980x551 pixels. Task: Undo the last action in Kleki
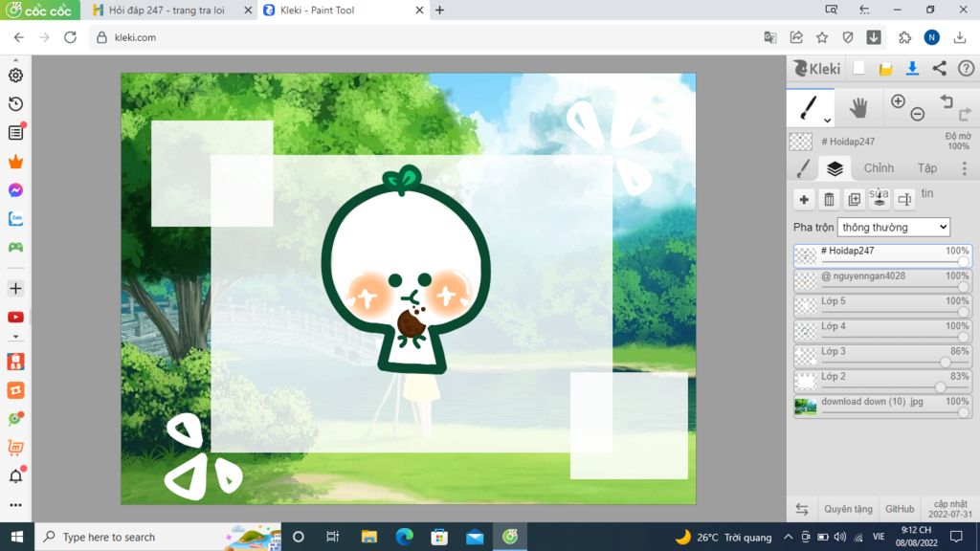tap(947, 101)
